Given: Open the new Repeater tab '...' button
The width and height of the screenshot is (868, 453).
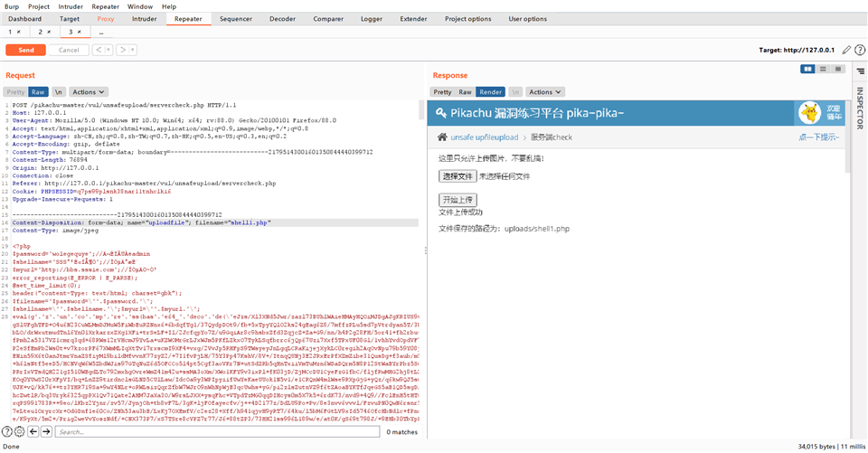Looking at the screenshot, I should point(101,33).
